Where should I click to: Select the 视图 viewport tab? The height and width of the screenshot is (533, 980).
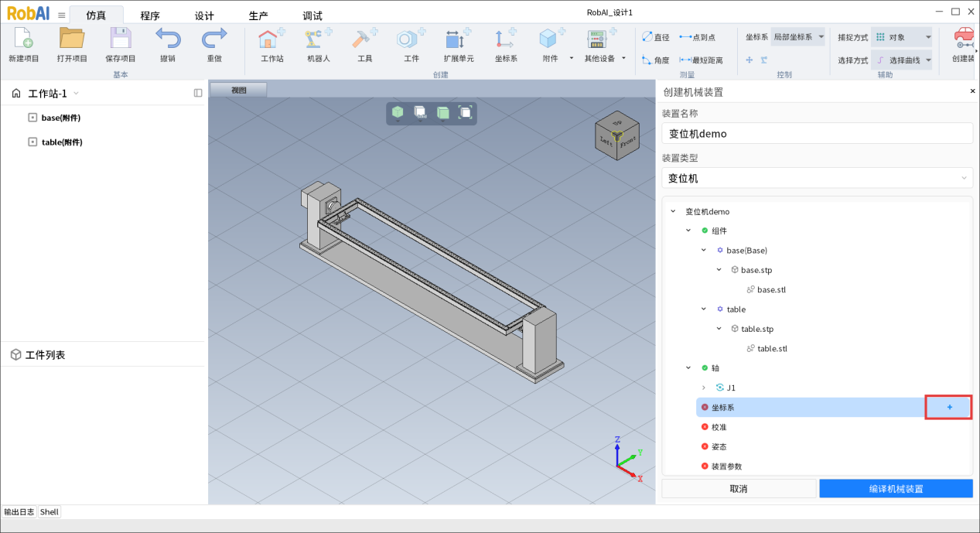click(x=239, y=90)
